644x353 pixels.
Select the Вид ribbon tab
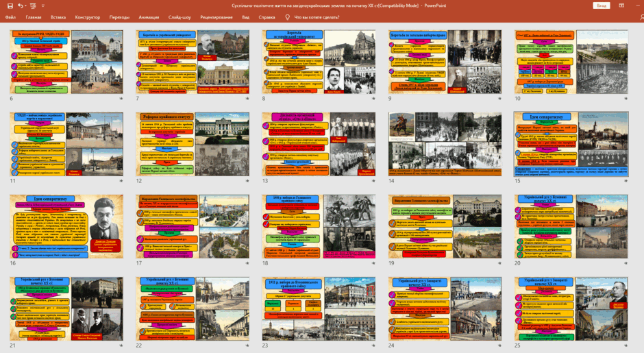(x=245, y=17)
